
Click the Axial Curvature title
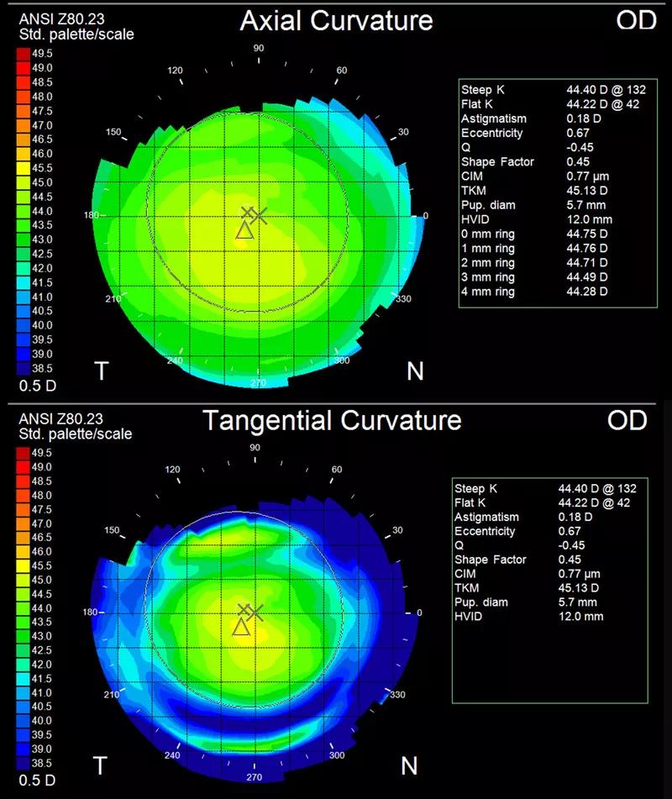[x=336, y=21]
